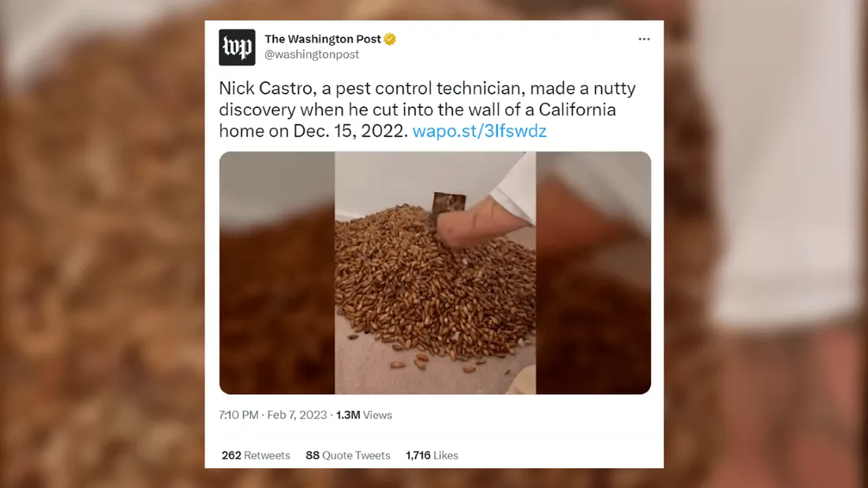
Task: Play the acorn pile video
Action: 435,273
